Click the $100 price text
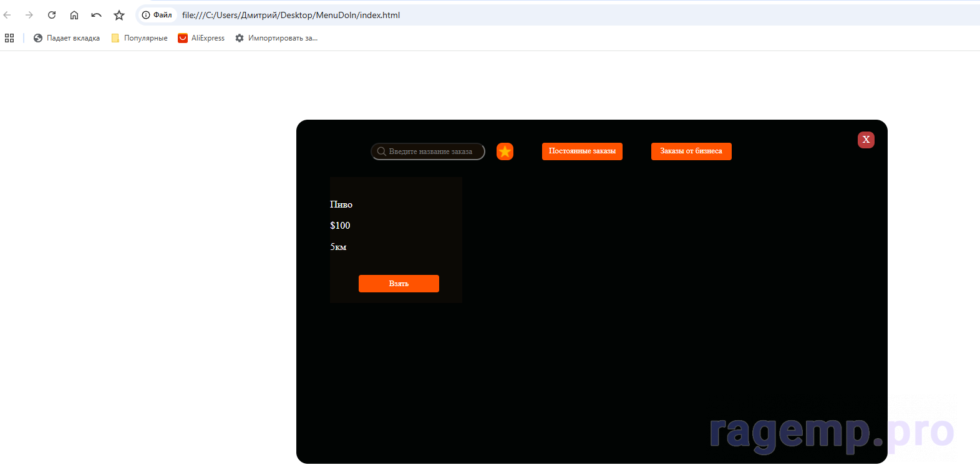Screen dimensions: 980x475 tap(340, 226)
